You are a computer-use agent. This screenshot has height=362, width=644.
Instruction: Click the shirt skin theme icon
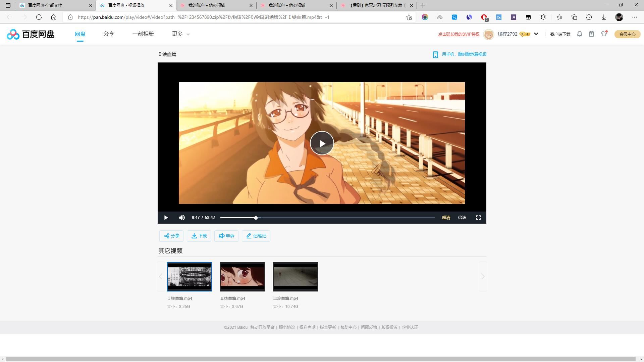[x=604, y=34]
